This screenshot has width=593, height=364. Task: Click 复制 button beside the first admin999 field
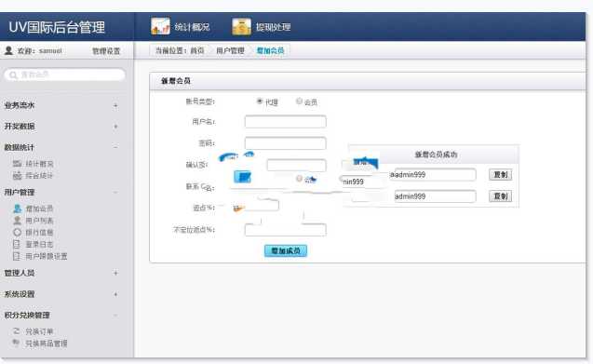[500, 174]
